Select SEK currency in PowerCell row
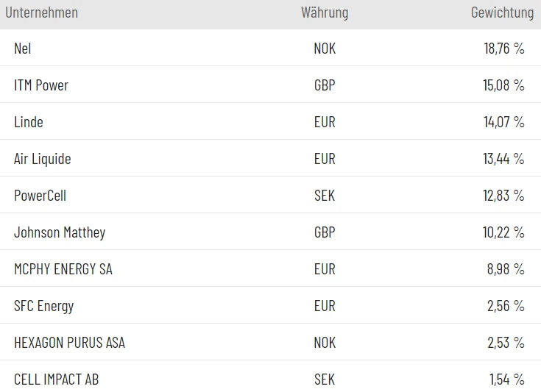Image resolution: width=541 pixels, height=392 pixels. [x=325, y=196]
